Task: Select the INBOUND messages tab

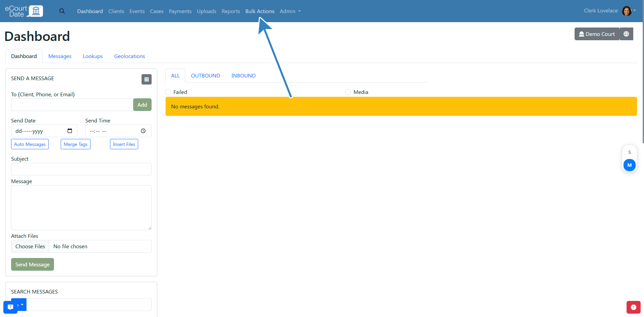Action: [x=244, y=75]
